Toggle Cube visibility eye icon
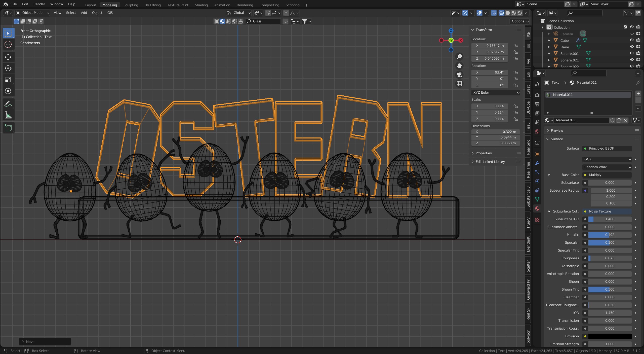644x354 pixels. point(631,40)
